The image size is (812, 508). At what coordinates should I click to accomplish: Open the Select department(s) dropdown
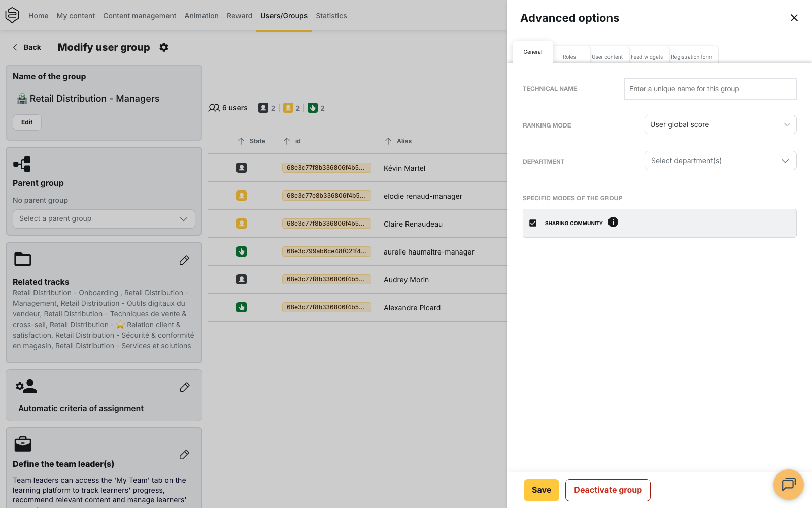(720, 161)
